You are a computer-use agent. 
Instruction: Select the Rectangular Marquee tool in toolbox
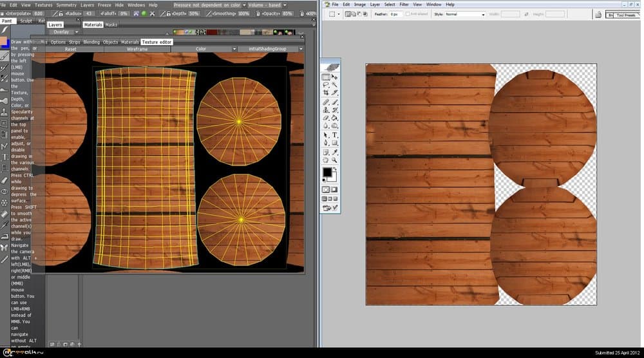(x=326, y=77)
